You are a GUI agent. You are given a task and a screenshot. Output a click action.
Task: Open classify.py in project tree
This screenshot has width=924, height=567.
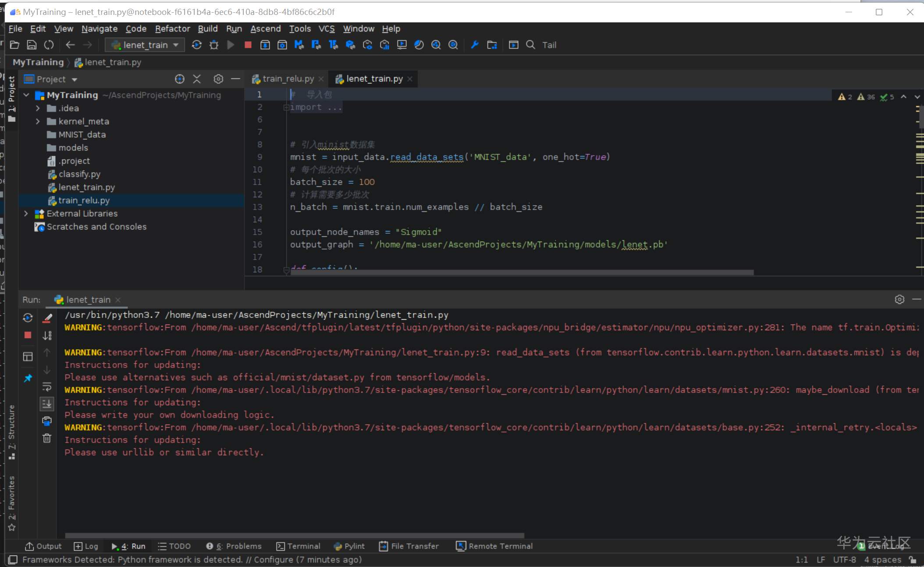pos(79,174)
